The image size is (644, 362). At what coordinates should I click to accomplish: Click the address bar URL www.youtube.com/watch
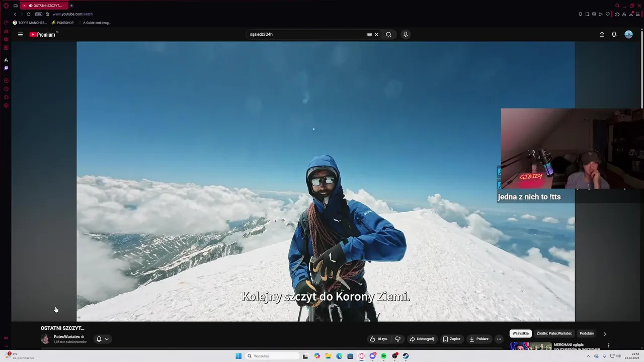(72, 14)
